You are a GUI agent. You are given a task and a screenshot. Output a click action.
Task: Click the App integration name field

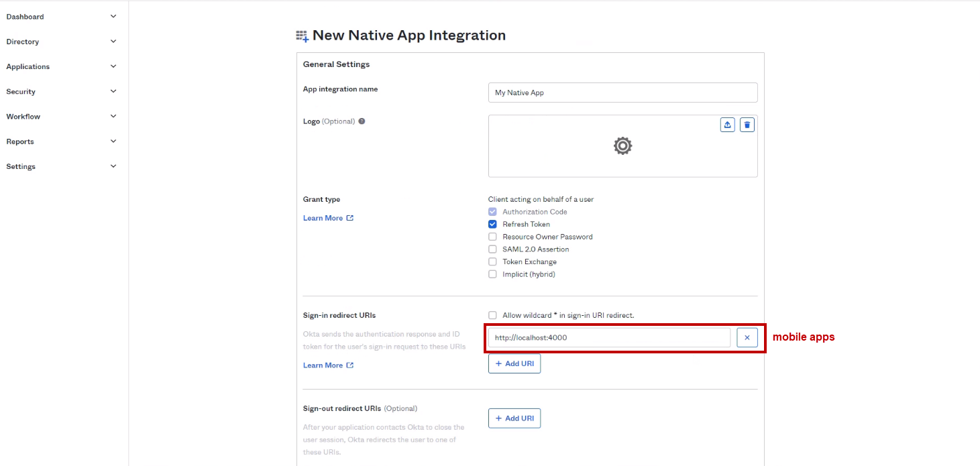click(622, 93)
